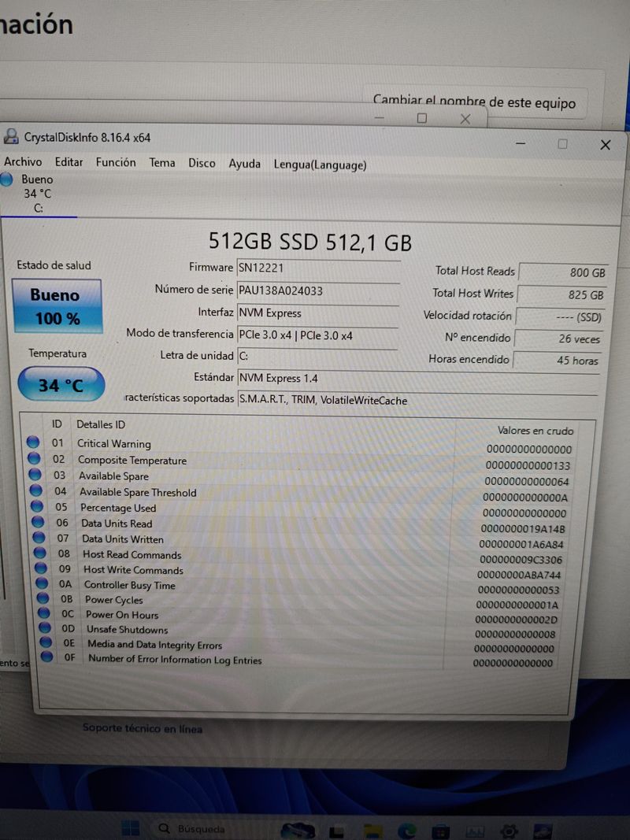
Task: Click the Nº encendido value 26 veces
Action: pyautogui.click(x=558, y=339)
